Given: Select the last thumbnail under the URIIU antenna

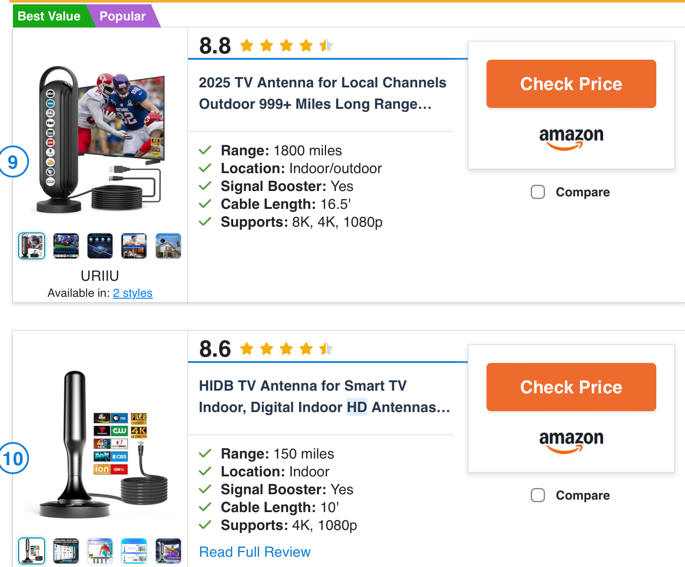Looking at the screenshot, I should click(168, 246).
